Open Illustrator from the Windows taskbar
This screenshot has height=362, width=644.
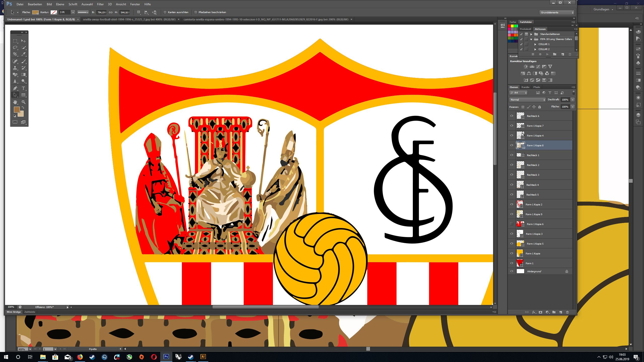203,357
